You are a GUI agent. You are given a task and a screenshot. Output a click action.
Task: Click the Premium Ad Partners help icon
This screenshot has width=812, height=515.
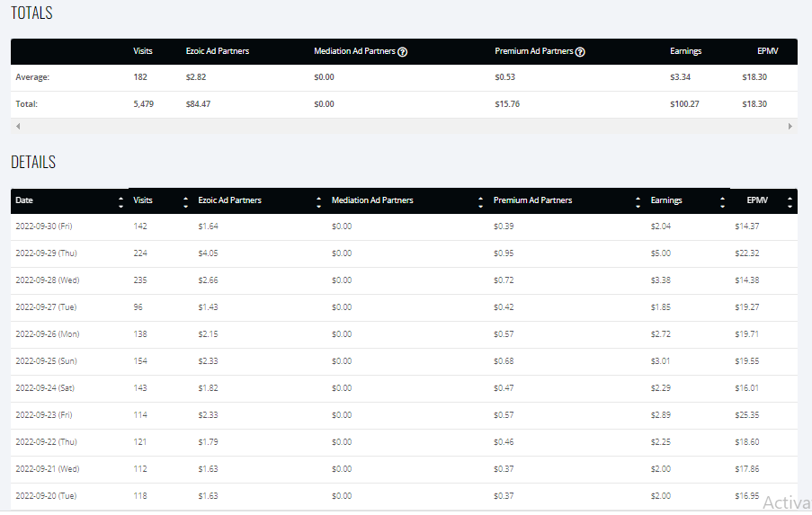click(x=580, y=52)
